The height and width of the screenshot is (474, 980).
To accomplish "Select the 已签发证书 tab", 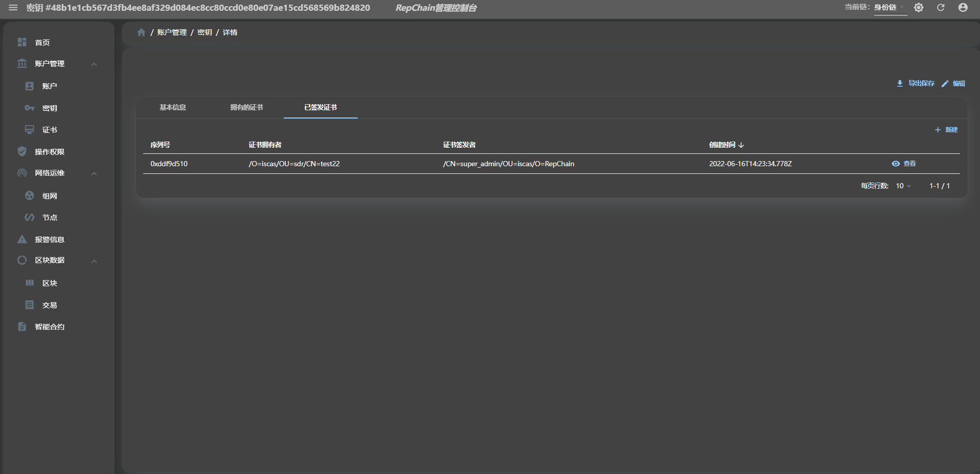I will 321,107.
